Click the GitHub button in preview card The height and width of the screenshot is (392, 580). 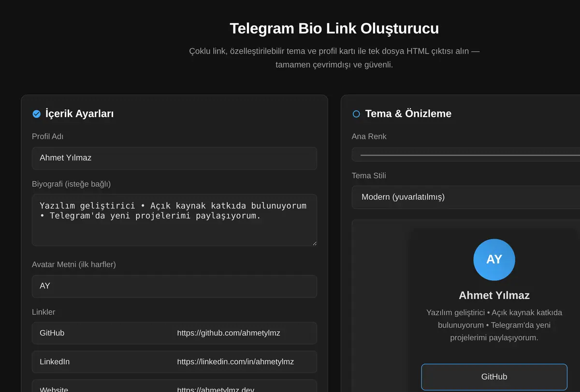point(494,377)
